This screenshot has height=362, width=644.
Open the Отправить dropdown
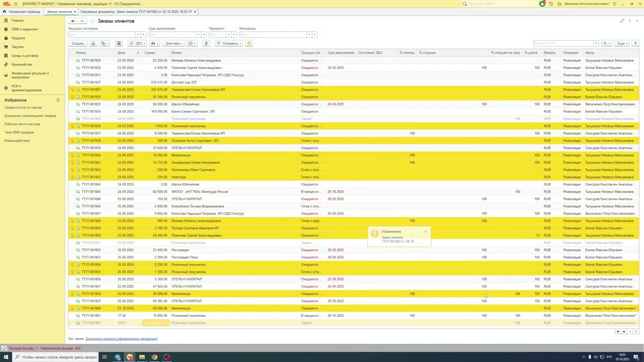pos(229,43)
